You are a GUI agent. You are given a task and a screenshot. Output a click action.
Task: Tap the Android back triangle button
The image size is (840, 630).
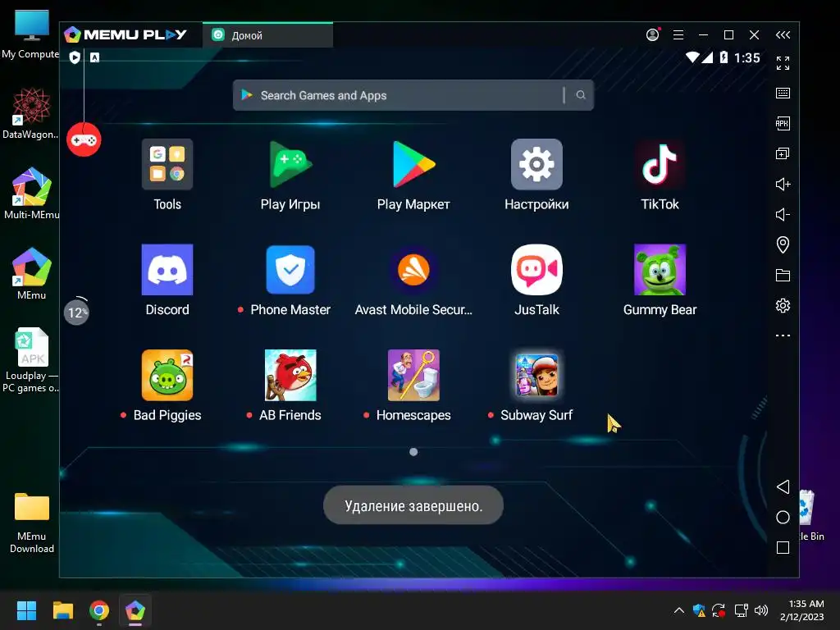point(783,487)
